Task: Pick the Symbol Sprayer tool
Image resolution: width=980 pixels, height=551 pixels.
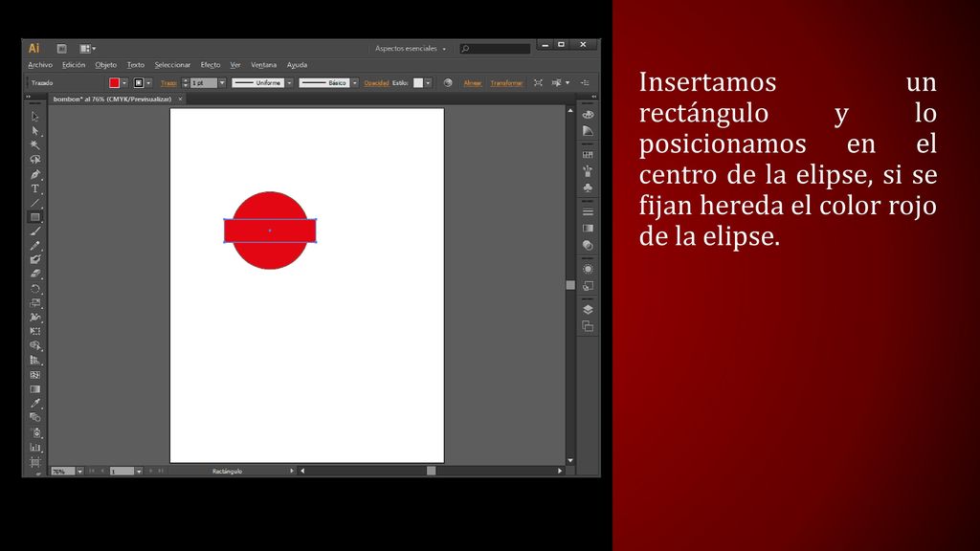Action: 35,433
